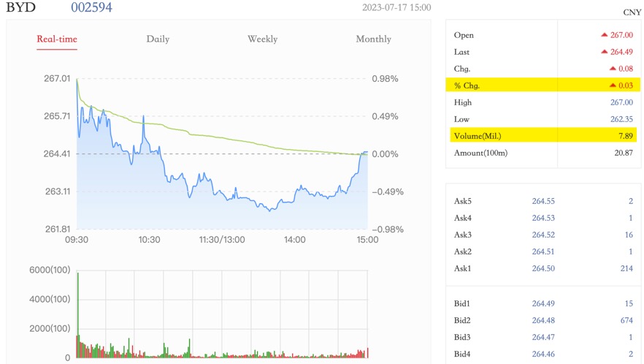Click the highlighted % Chg. label
The image size is (644, 364).
tap(467, 86)
